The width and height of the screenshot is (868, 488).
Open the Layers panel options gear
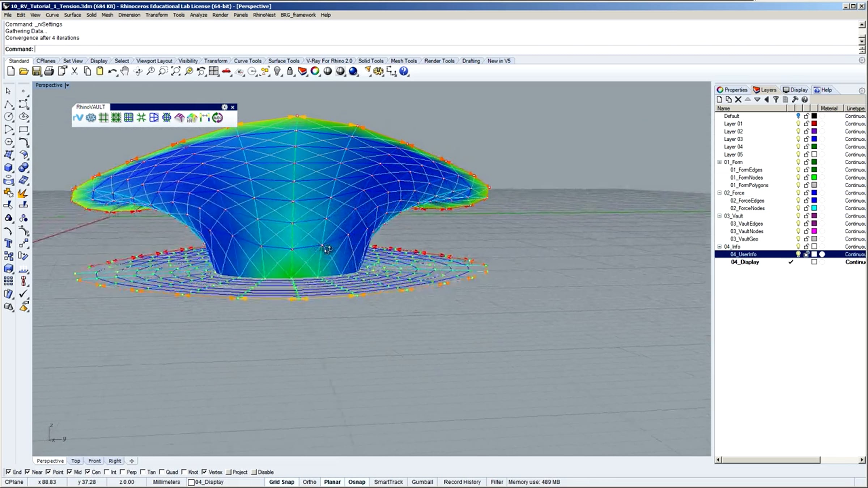click(x=862, y=90)
